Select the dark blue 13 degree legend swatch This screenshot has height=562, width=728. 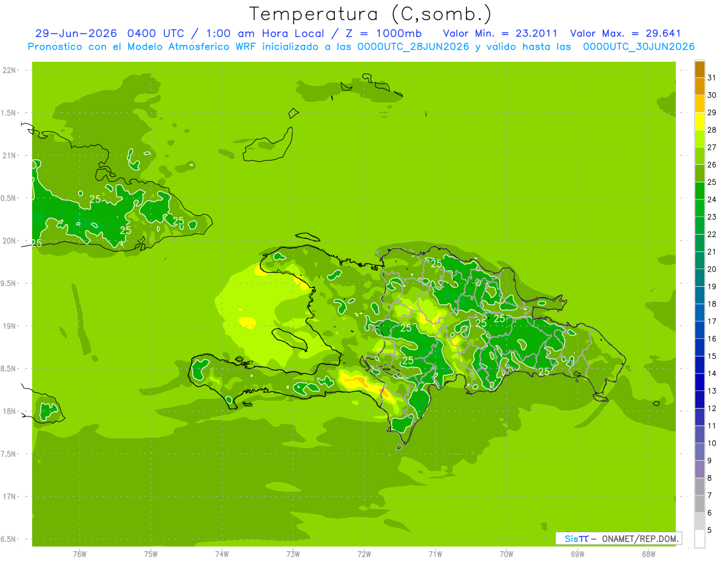[699, 383]
